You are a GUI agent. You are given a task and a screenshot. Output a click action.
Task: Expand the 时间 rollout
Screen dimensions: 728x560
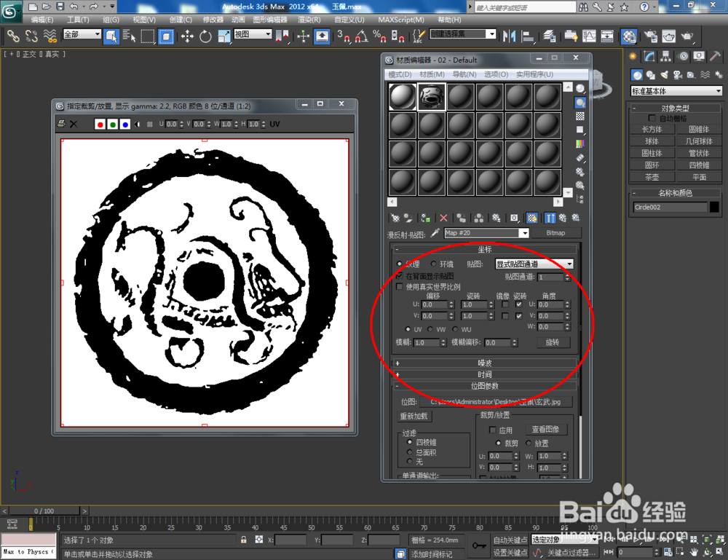click(484, 374)
